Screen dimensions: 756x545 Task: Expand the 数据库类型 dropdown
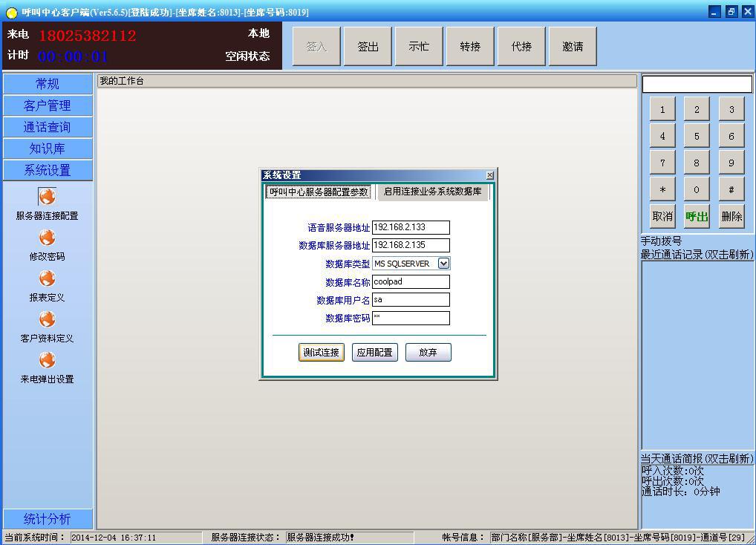point(443,264)
